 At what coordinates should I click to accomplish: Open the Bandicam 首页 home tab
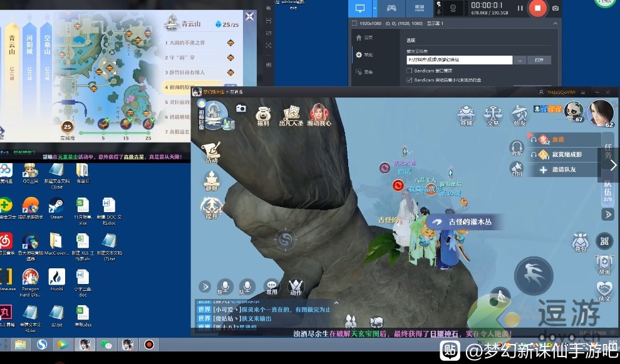364,38
